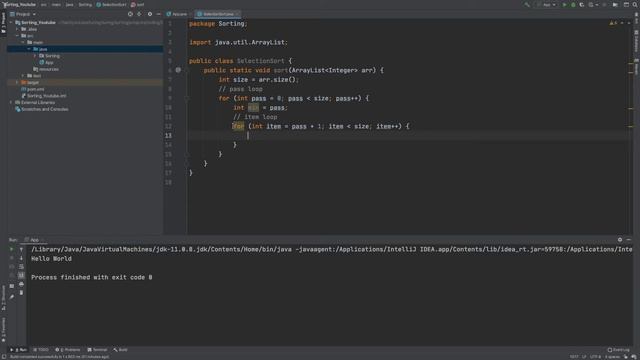Image resolution: width=640 pixels, height=360 pixels.
Task: Click 'Hello World' output in console
Action: [51, 259]
